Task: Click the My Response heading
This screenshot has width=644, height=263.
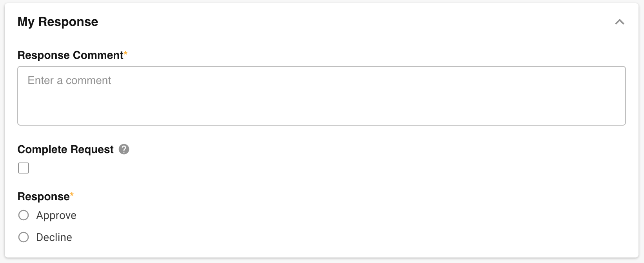Action: (58, 22)
